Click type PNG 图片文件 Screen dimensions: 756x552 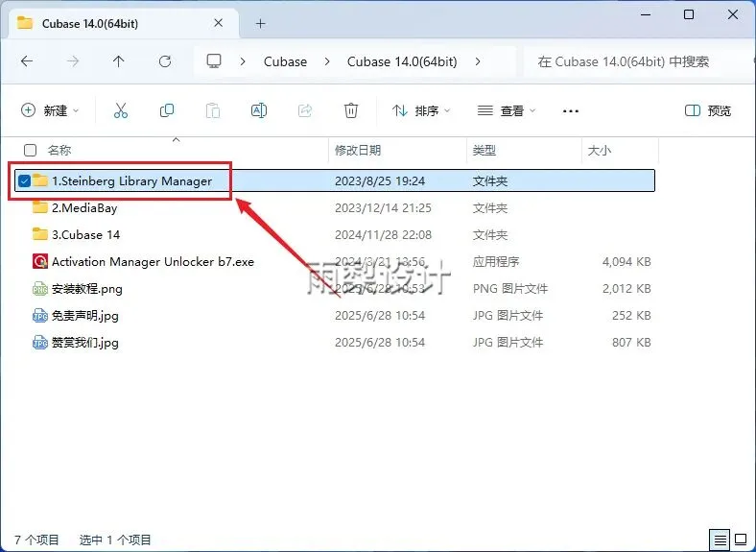510,289
